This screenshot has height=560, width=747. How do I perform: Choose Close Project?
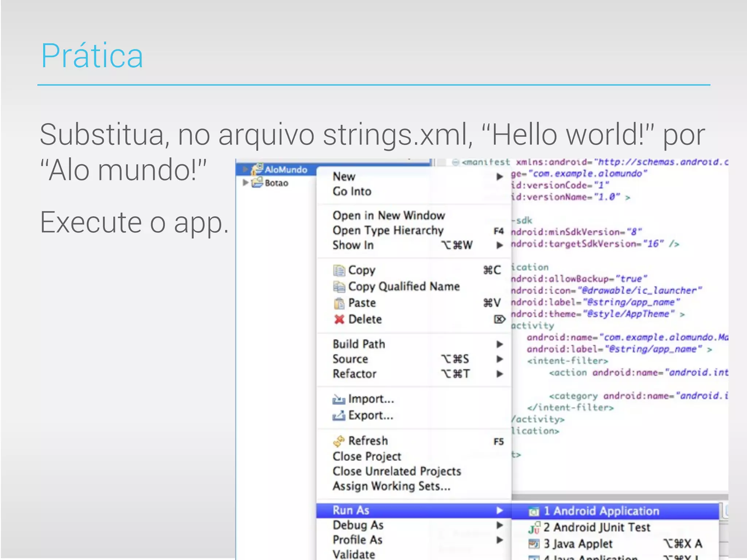pos(414,456)
